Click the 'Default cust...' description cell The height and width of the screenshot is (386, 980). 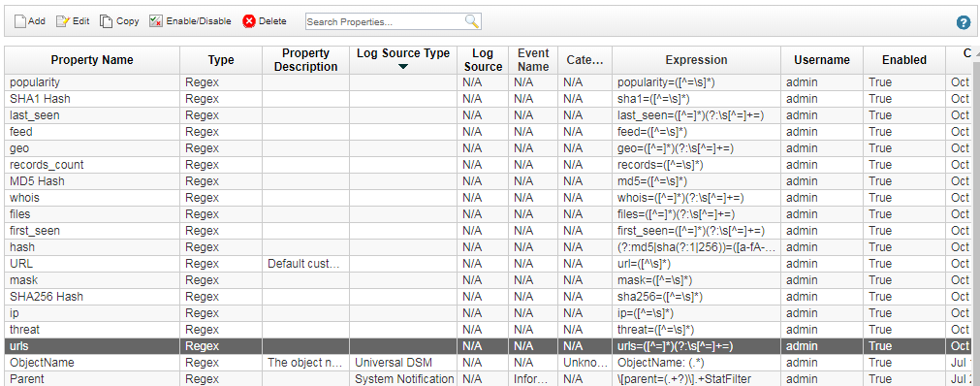tap(305, 264)
